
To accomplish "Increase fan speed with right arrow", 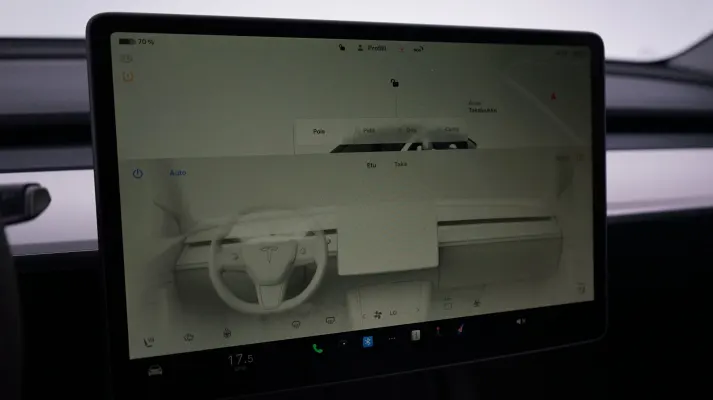I will (418, 310).
